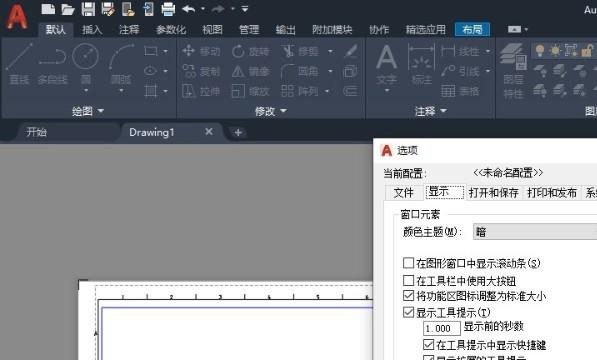Open the Add-ins (附加模块) ribbon tab
This screenshot has height=360, width=597.
pos(332,29)
